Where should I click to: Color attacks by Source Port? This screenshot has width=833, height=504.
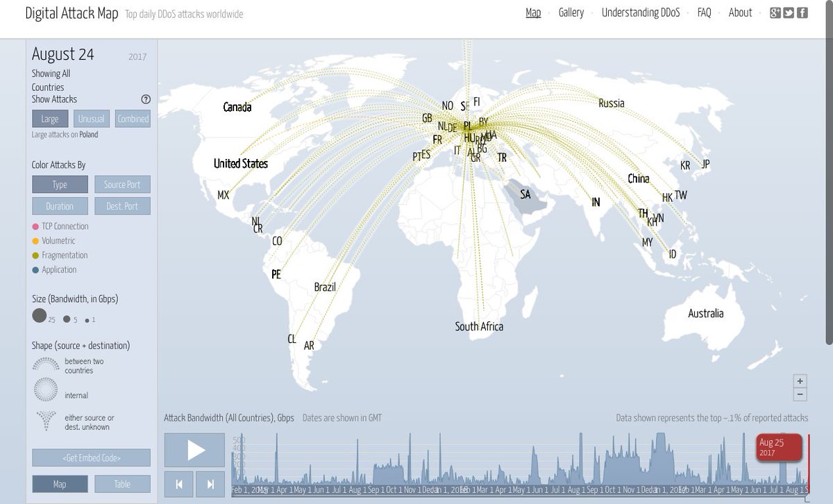click(x=122, y=184)
